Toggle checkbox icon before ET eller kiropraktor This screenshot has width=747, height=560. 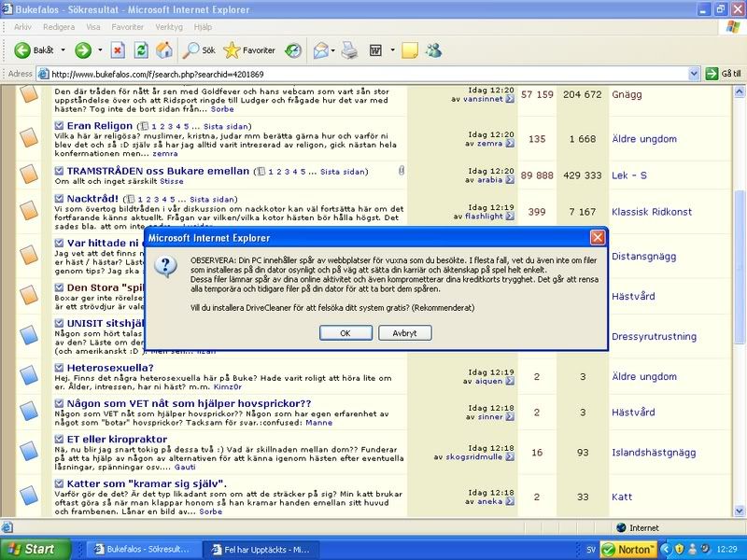point(59,439)
